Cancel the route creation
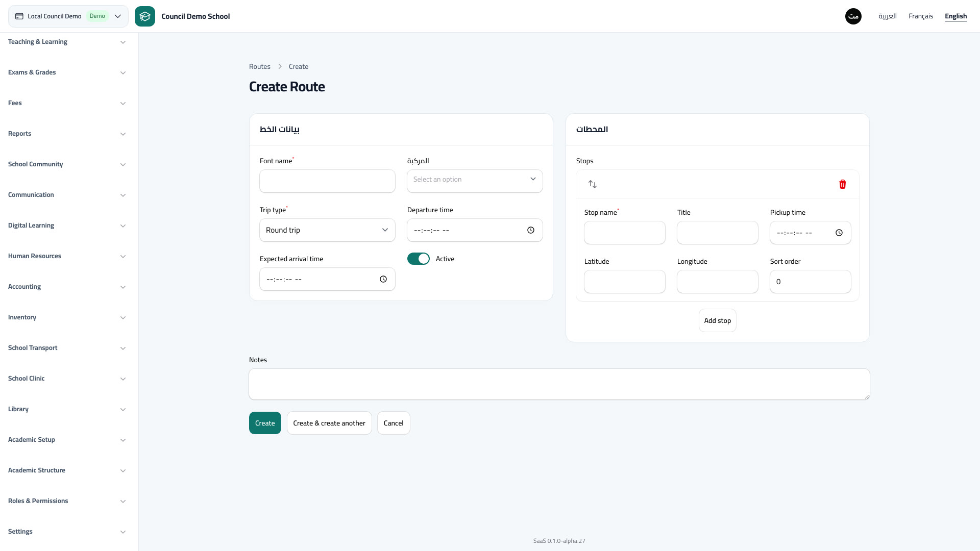Viewport: 980px width, 551px height. point(394,423)
